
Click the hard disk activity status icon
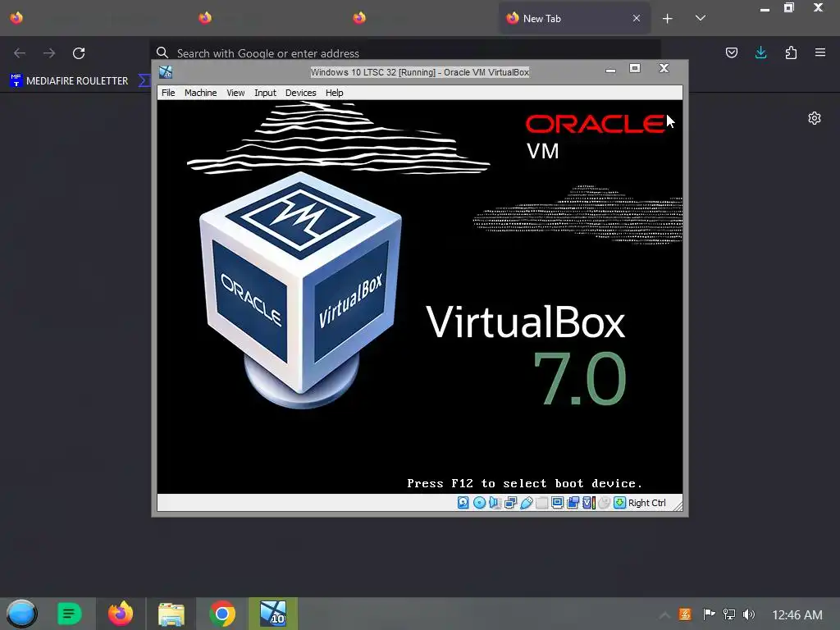point(463,503)
